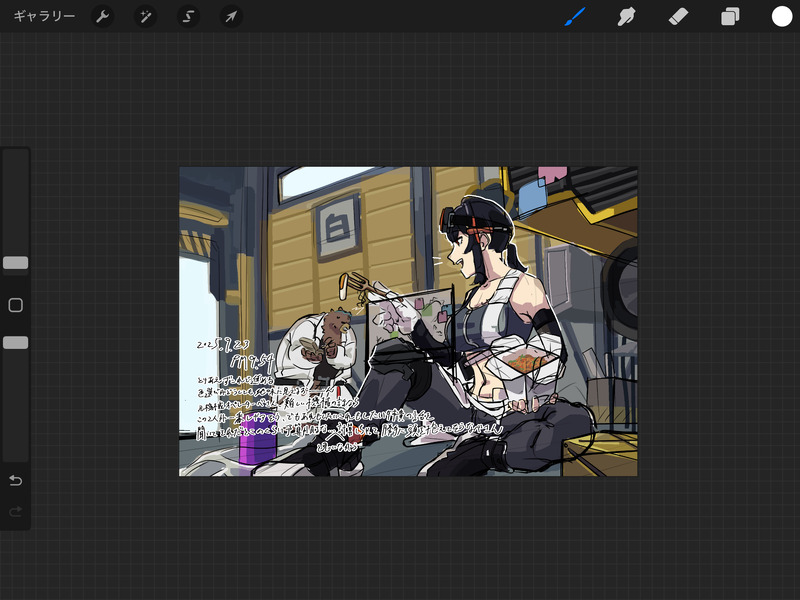Select the Eraser tool
The height and width of the screenshot is (600, 800).
pyautogui.click(x=678, y=16)
